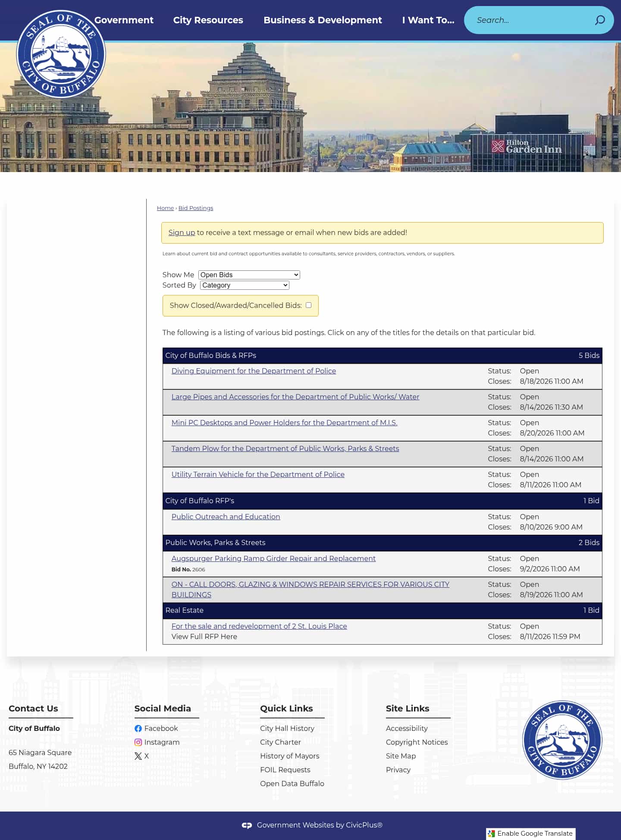The width and height of the screenshot is (621, 840).
Task: Open the Privacy link
Action: tap(398, 770)
